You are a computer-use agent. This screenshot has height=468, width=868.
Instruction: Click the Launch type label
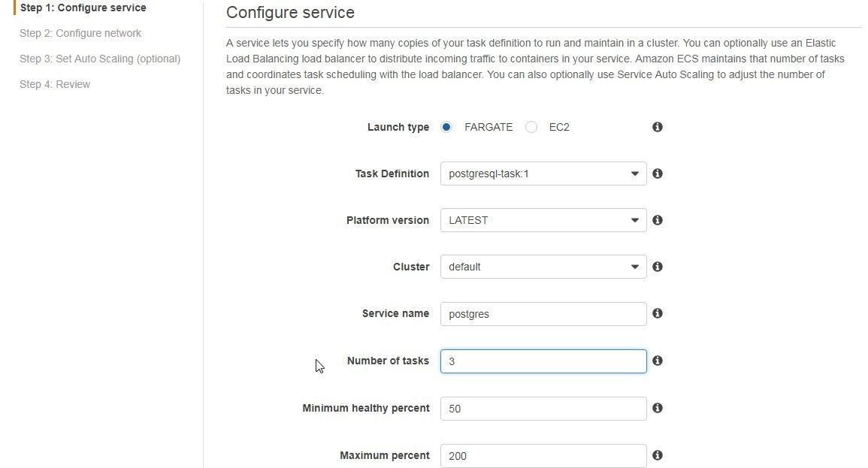[398, 127]
